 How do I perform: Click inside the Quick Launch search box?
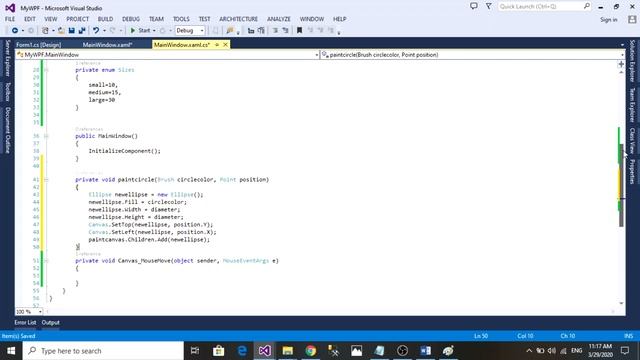pos(544,6)
